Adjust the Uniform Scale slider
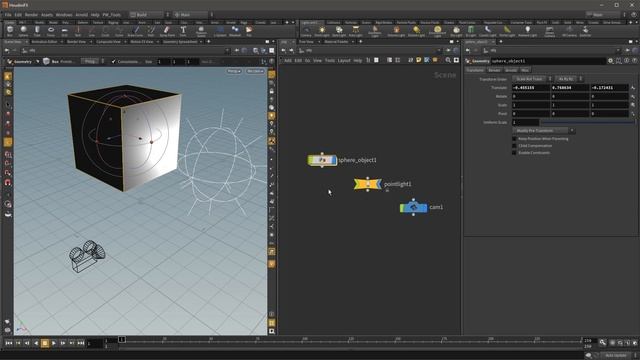The image size is (640, 360). click(x=587, y=122)
